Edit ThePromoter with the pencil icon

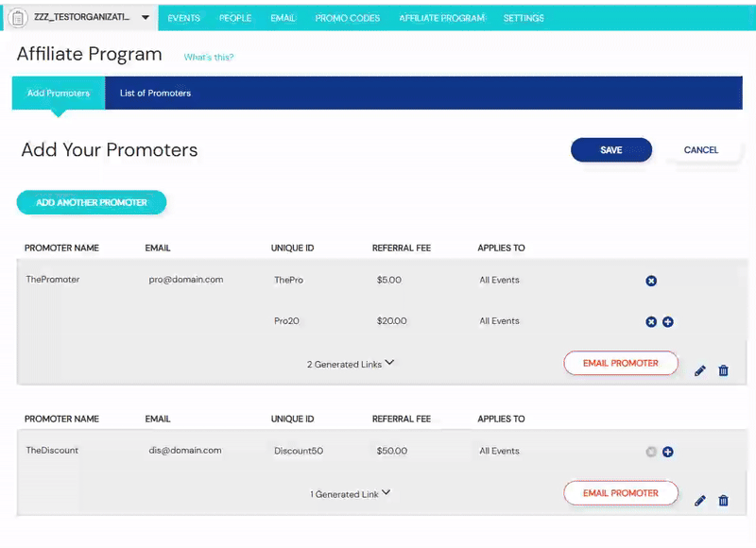pos(700,370)
